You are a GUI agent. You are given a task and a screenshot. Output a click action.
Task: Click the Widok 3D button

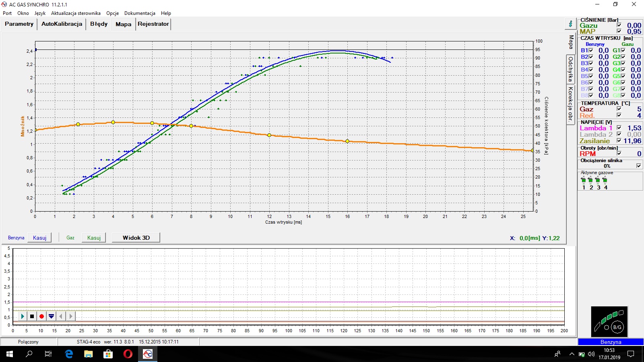pos(136,238)
